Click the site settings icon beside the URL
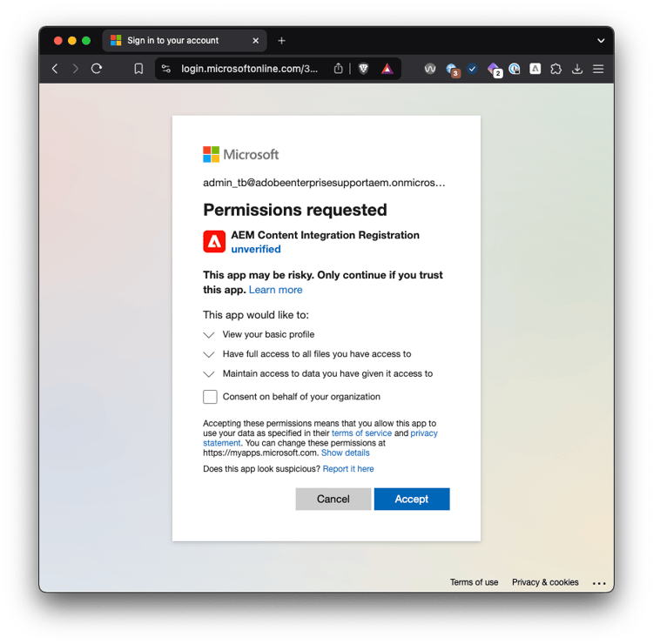 click(x=165, y=69)
